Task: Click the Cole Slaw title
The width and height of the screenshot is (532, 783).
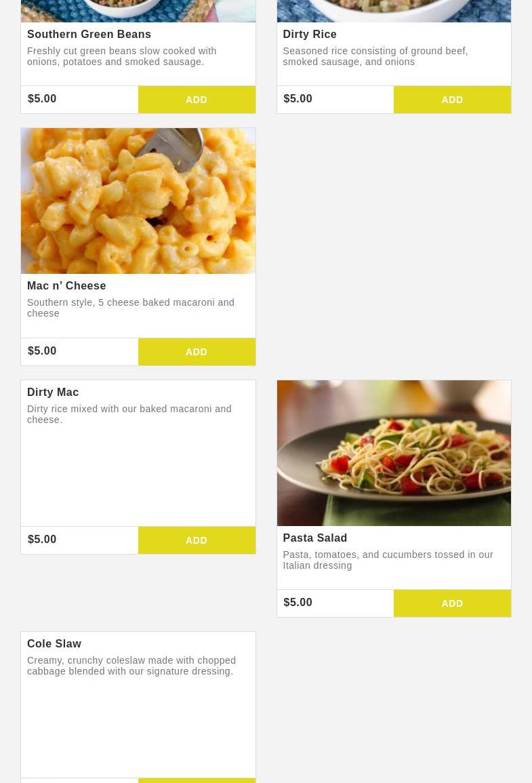Action: point(54,643)
